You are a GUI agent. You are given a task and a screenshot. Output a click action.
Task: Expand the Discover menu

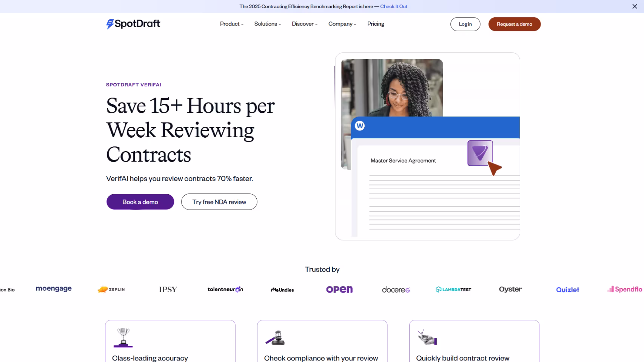(305, 24)
